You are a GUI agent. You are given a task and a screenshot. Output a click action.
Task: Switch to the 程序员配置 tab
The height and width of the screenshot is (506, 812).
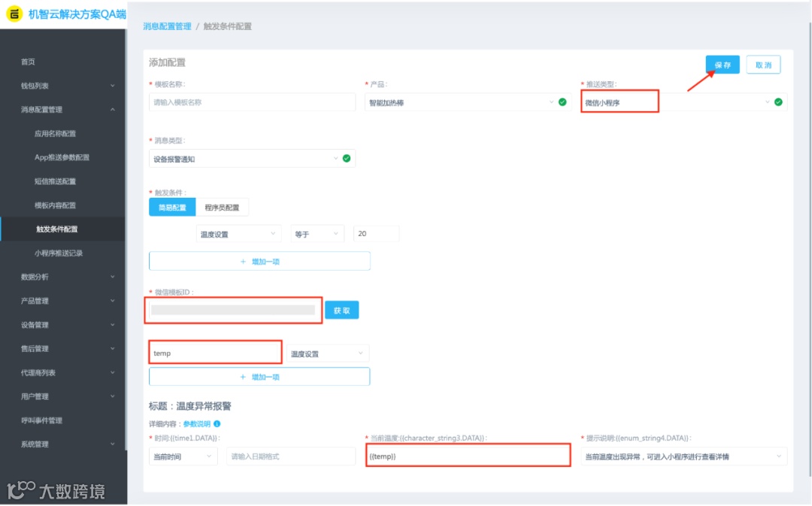pos(222,208)
